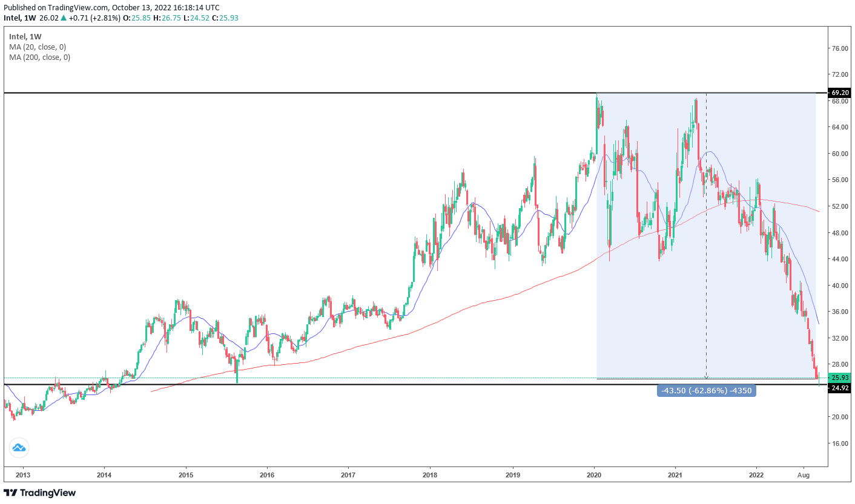Click the TradingView logo at bottom left
Screen dimensions: 855x504
[x=40, y=493]
